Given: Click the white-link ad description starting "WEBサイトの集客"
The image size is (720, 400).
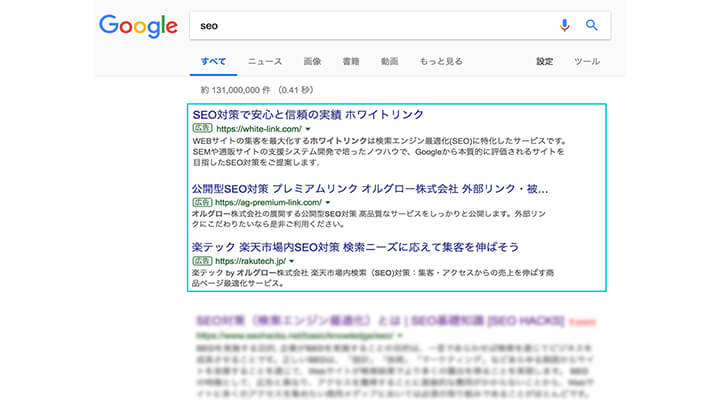Looking at the screenshot, I should point(380,152).
